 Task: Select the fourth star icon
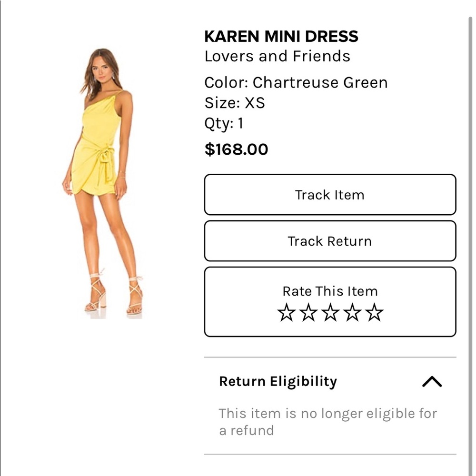pos(352,312)
